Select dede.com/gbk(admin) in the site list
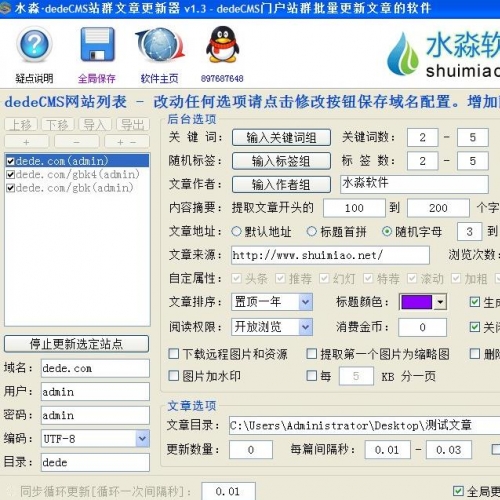This screenshot has width=500, height=500. [74, 188]
